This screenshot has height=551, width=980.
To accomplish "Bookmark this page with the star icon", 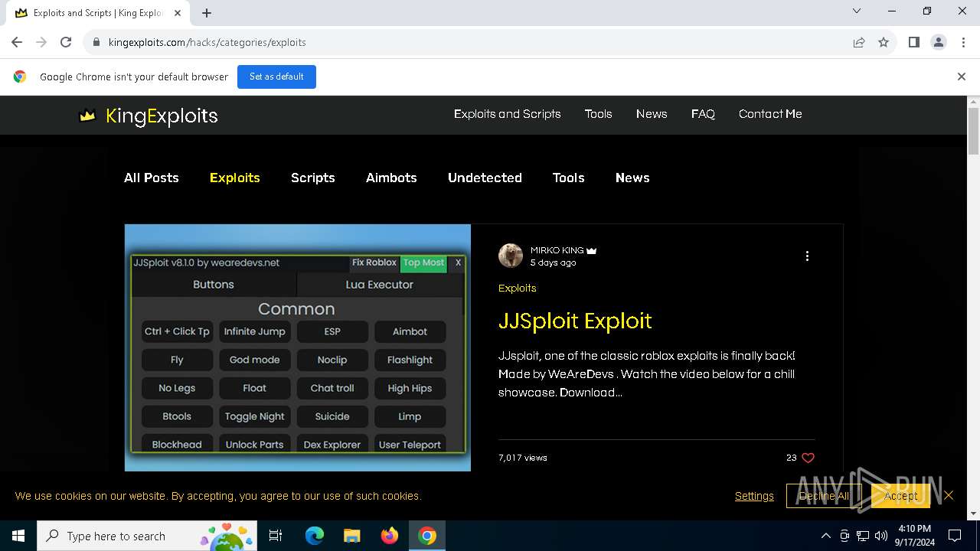I will 884,42.
